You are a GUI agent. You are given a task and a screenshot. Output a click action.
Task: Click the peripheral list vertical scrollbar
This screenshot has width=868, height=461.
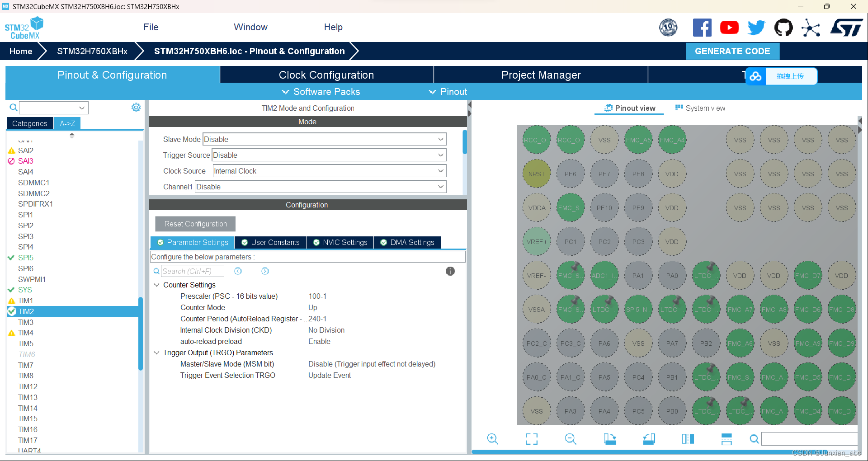pyautogui.click(x=141, y=334)
